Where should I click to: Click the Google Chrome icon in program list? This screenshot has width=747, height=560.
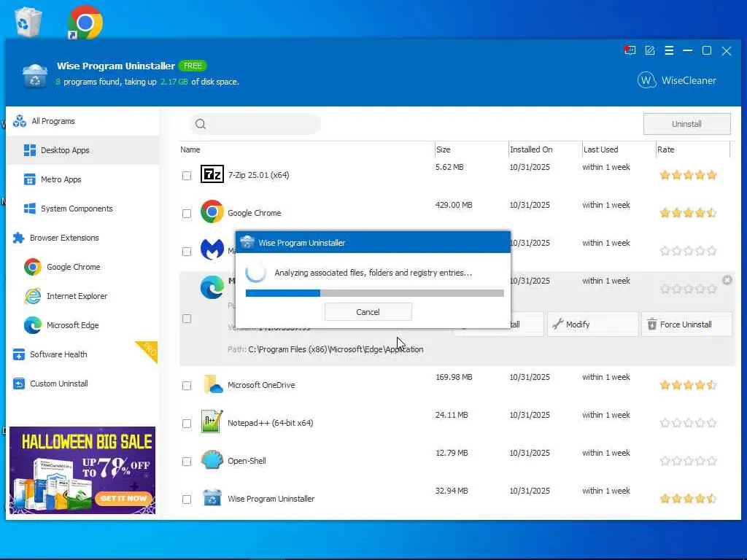click(x=212, y=211)
